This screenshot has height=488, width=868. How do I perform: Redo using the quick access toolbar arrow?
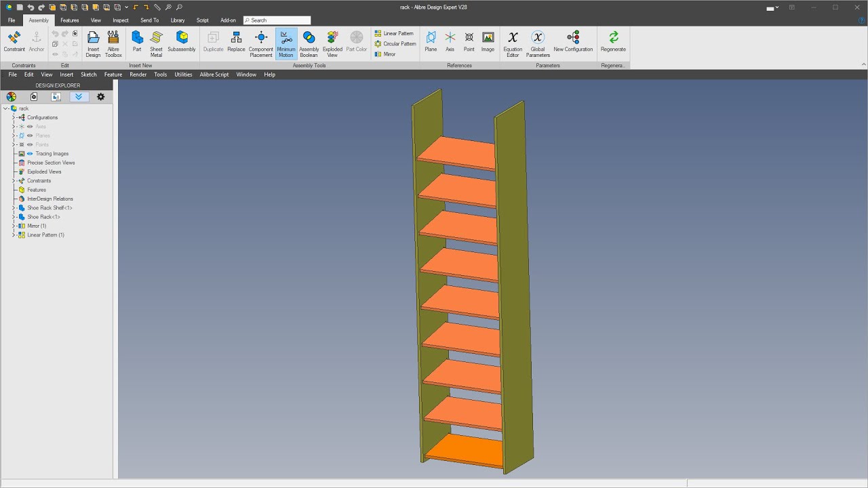click(41, 7)
